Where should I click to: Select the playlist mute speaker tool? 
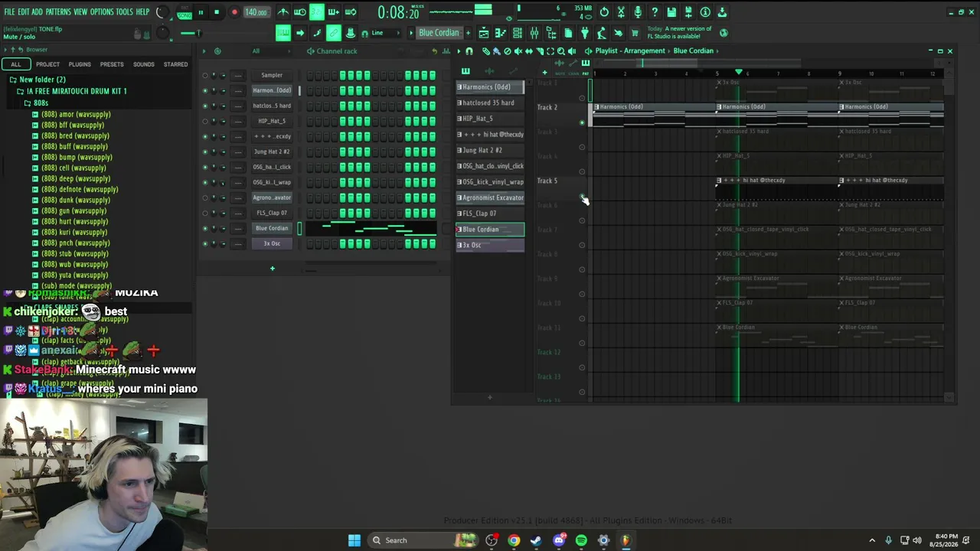tap(518, 51)
